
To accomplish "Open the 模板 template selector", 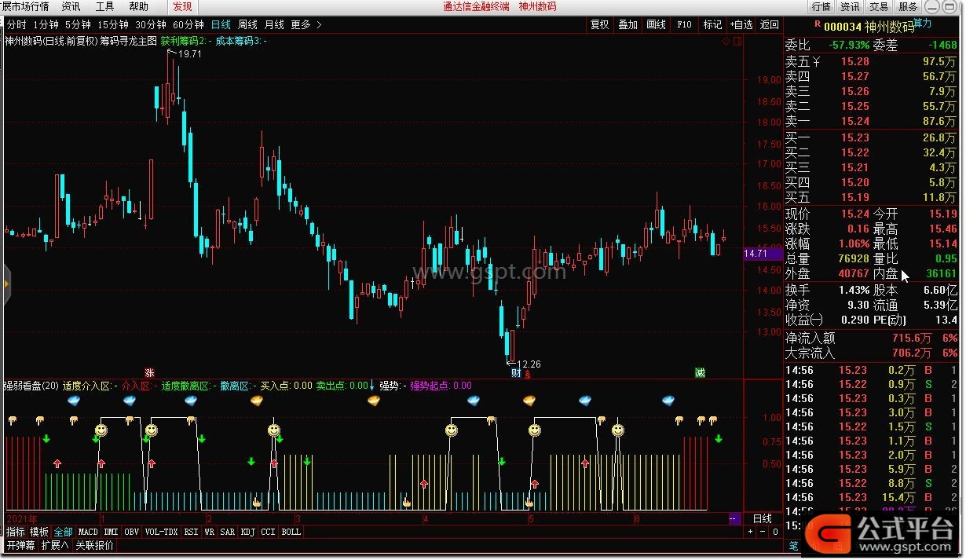I will tap(39, 532).
